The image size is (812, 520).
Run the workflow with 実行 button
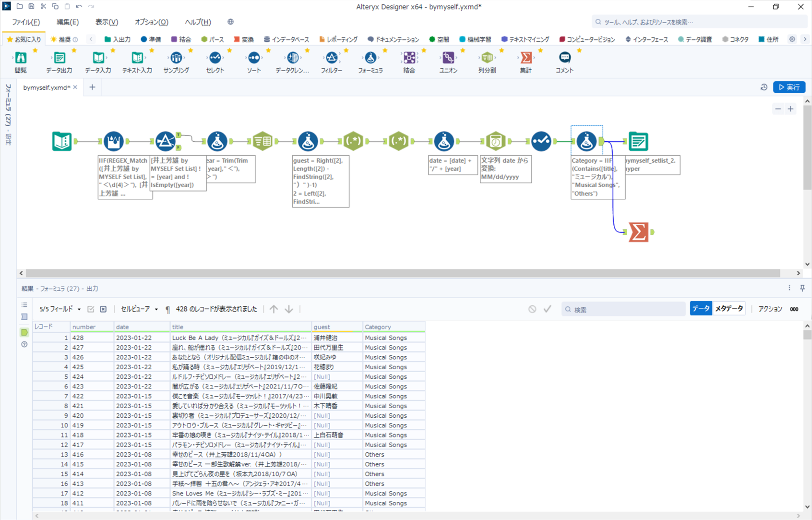point(789,87)
